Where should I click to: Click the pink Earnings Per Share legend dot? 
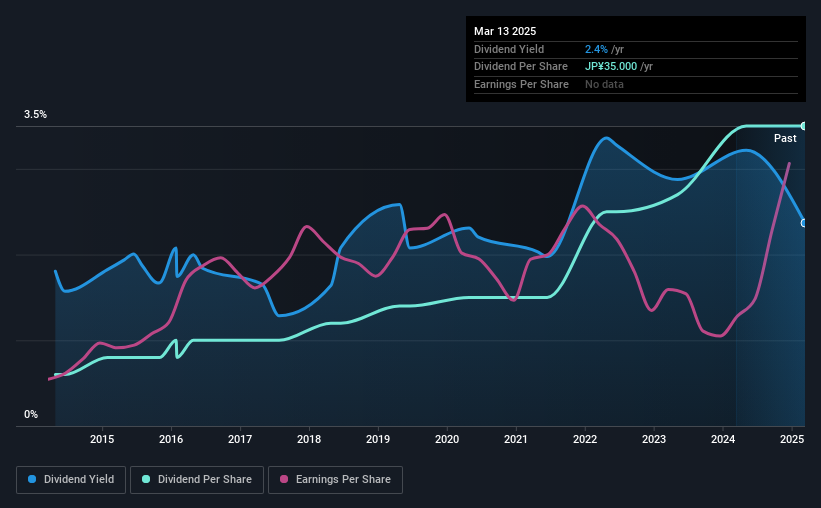click(x=284, y=479)
